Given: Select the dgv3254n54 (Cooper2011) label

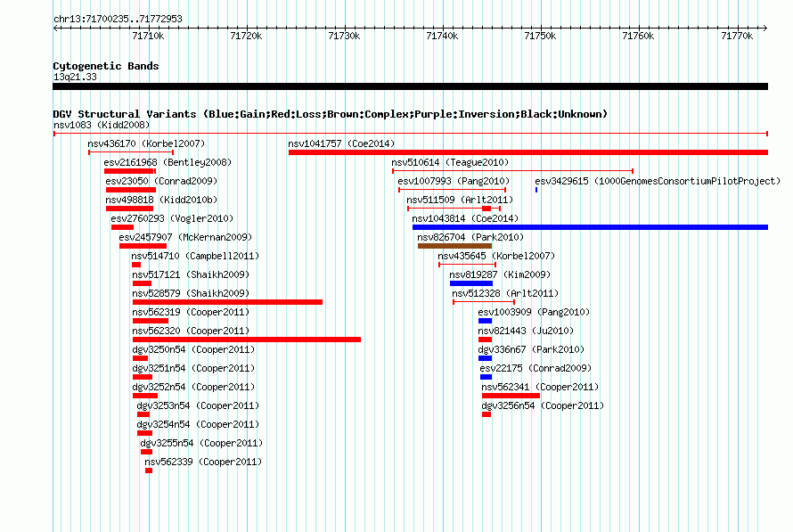Looking at the screenshot, I should click(x=198, y=424).
